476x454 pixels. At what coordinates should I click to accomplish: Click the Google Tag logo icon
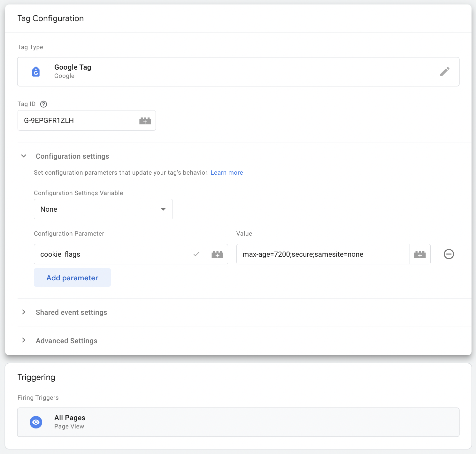36,72
